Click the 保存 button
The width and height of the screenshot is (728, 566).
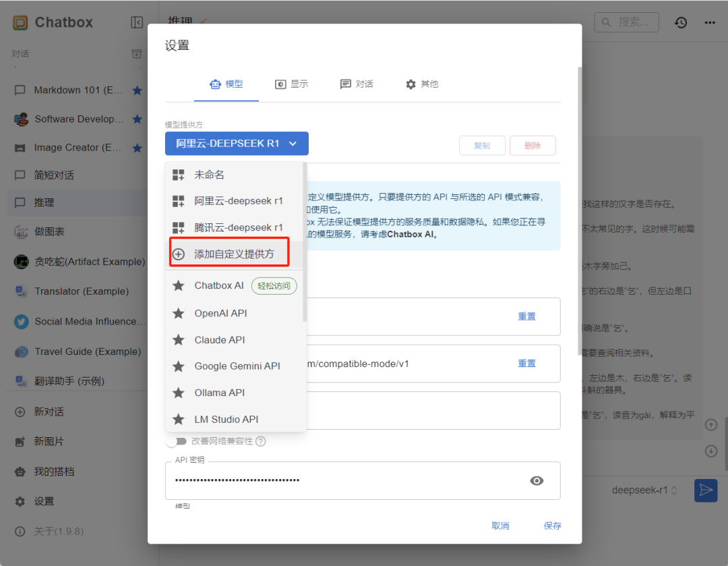tap(552, 526)
